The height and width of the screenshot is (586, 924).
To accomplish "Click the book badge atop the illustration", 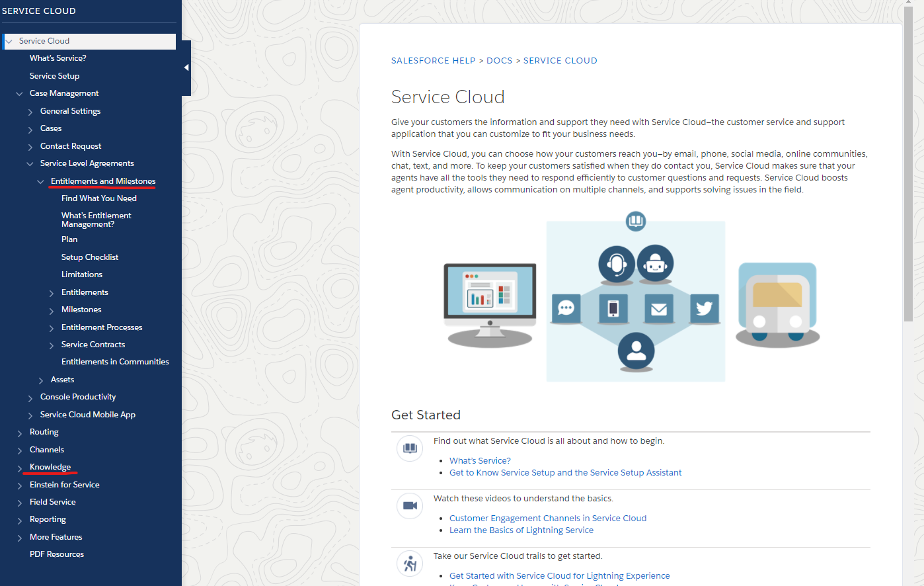I will click(x=636, y=221).
